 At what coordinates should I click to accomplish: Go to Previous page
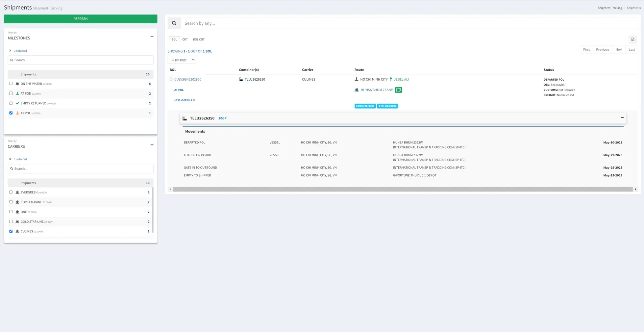[x=603, y=50]
